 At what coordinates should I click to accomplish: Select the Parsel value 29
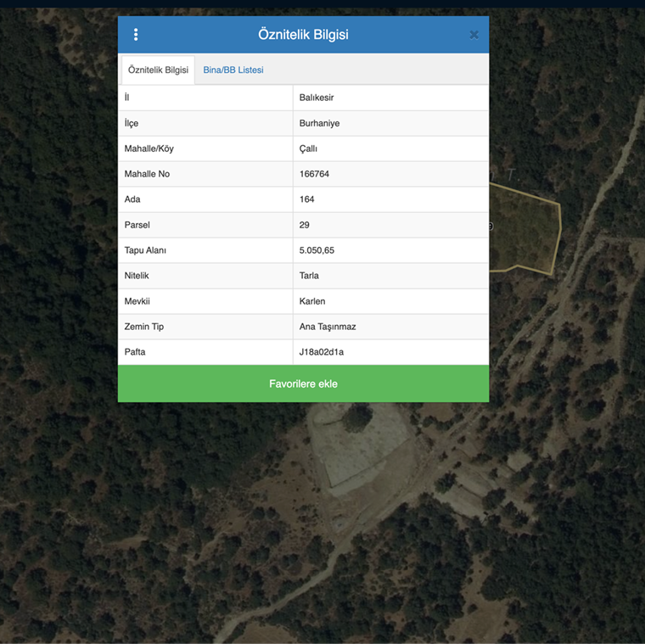[305, 225]
